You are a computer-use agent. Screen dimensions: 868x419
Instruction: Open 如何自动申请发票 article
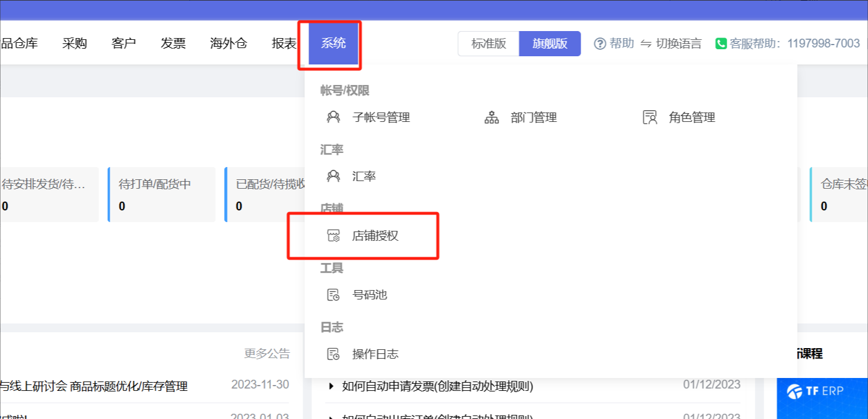coord(438,386)
